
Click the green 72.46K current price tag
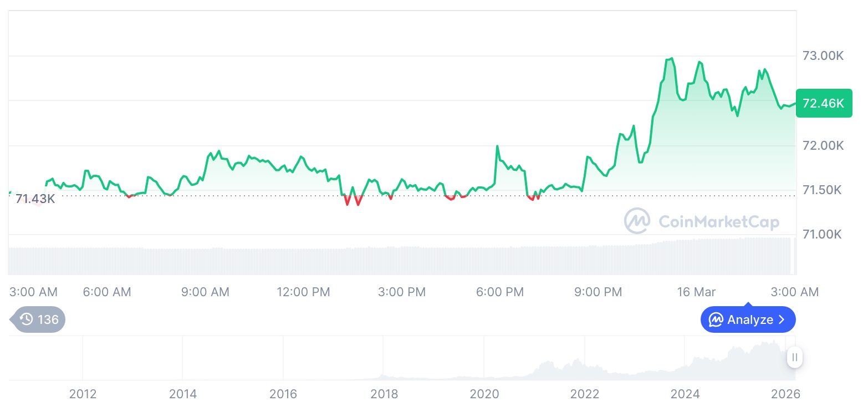tap(823, 103)
